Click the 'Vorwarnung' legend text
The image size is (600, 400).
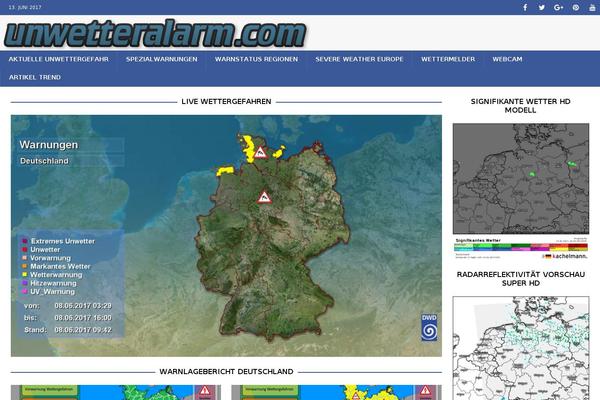tap(51, 258)
